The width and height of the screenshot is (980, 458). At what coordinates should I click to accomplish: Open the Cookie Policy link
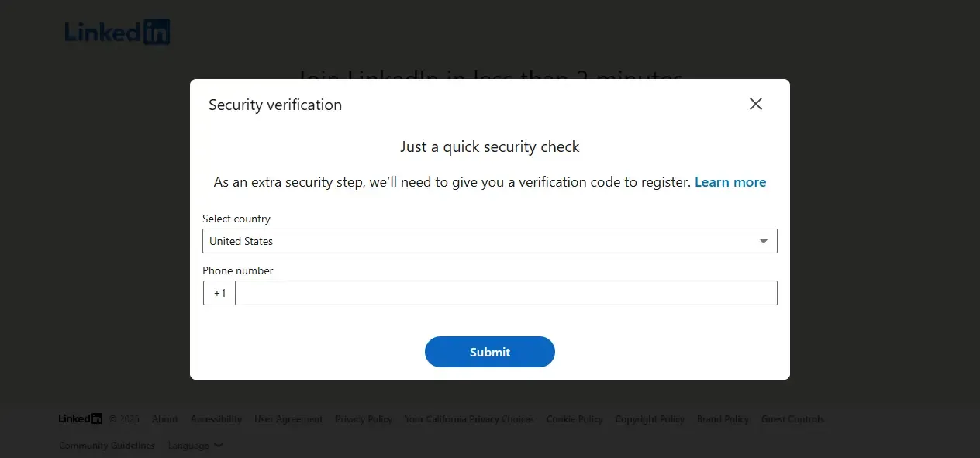[575, 419]
